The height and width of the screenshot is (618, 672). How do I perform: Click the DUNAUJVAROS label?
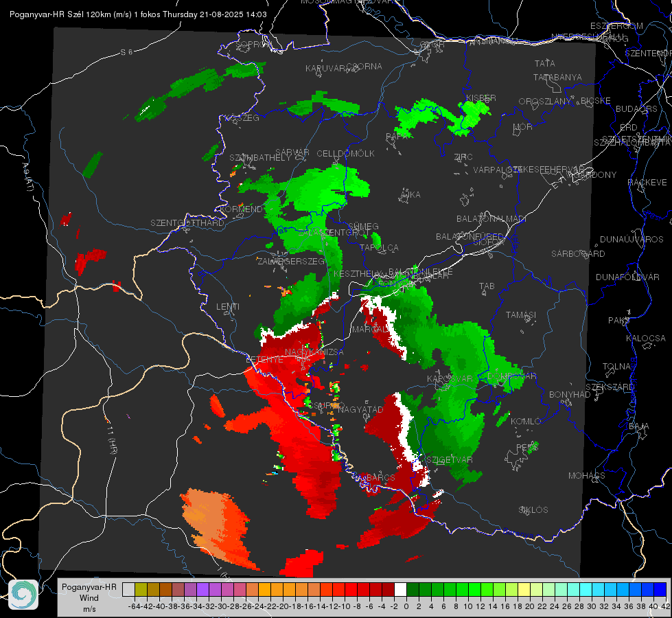point(632,240)
